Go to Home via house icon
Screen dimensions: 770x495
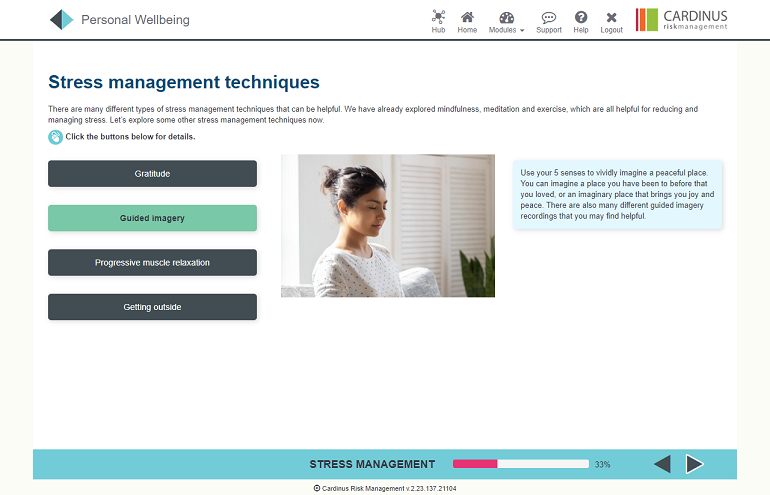pos(467,22)
